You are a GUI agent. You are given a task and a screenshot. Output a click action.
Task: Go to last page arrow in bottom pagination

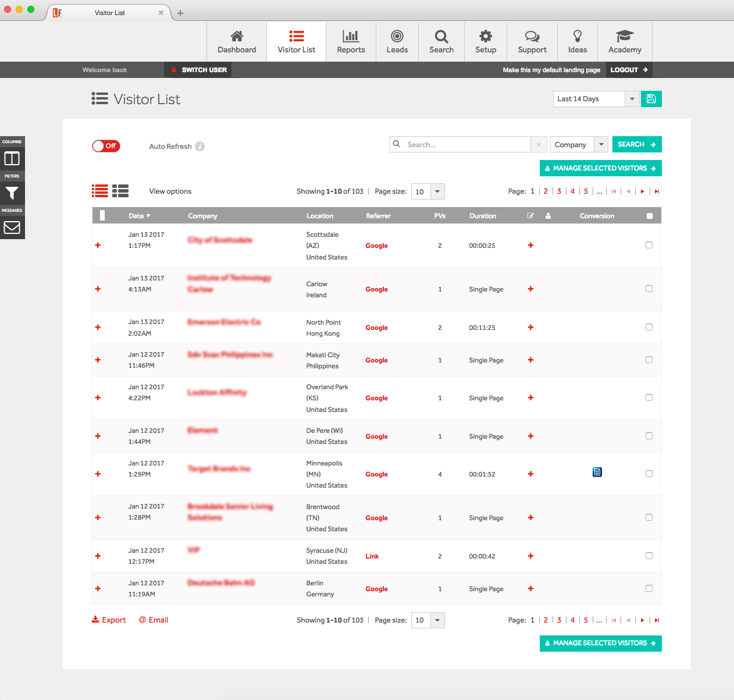pyautogui.click(x=657, y=620)
